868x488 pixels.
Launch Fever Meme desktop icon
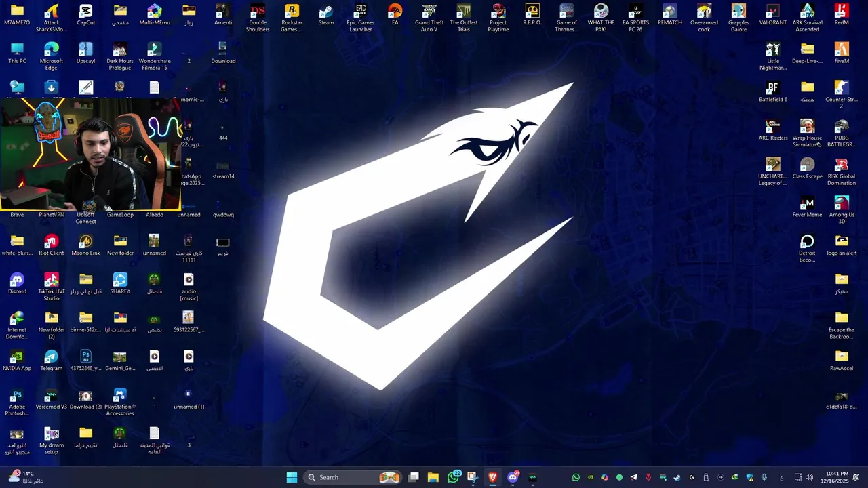point(807,207)
